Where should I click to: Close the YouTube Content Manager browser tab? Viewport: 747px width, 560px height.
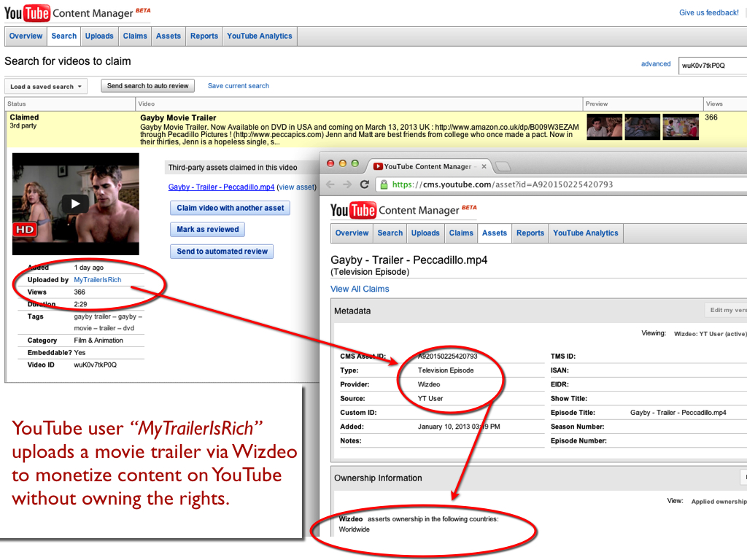pyautogui.click(x=484, y=167)
